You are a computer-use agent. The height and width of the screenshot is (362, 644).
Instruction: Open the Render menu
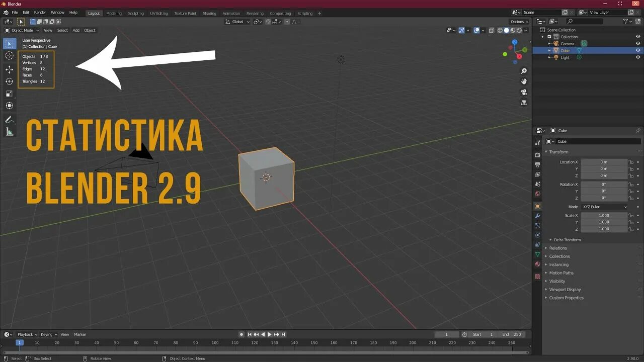pos(40,13)
